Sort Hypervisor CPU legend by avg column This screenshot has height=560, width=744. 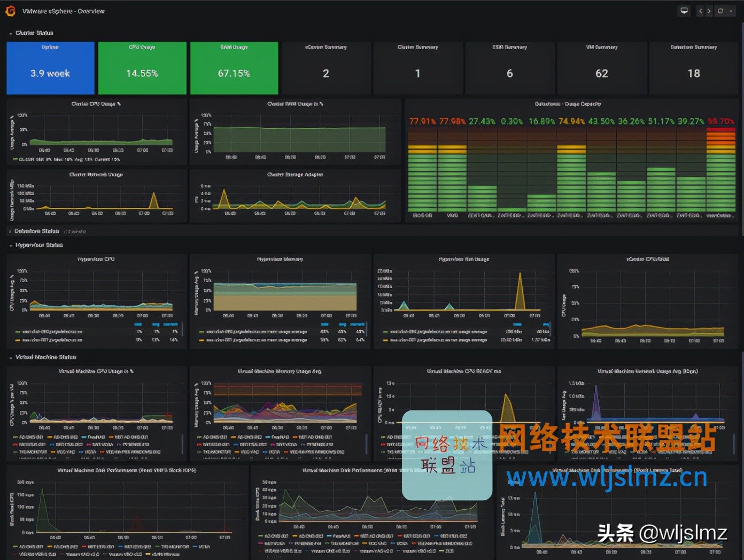pyautogui.click(x=156, y=324)
